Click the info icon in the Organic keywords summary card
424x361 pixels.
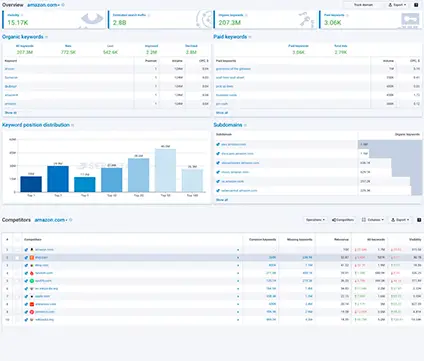[x=246, y=15]
